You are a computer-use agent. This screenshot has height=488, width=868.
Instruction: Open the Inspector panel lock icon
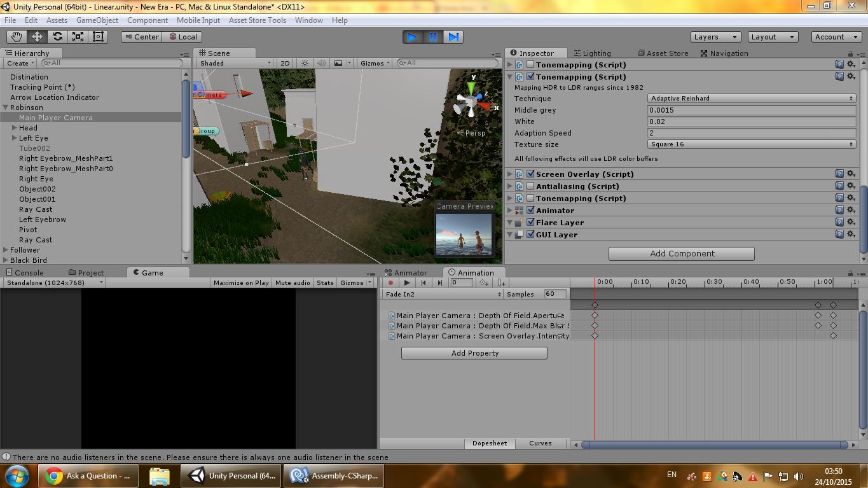click(851, 53)
